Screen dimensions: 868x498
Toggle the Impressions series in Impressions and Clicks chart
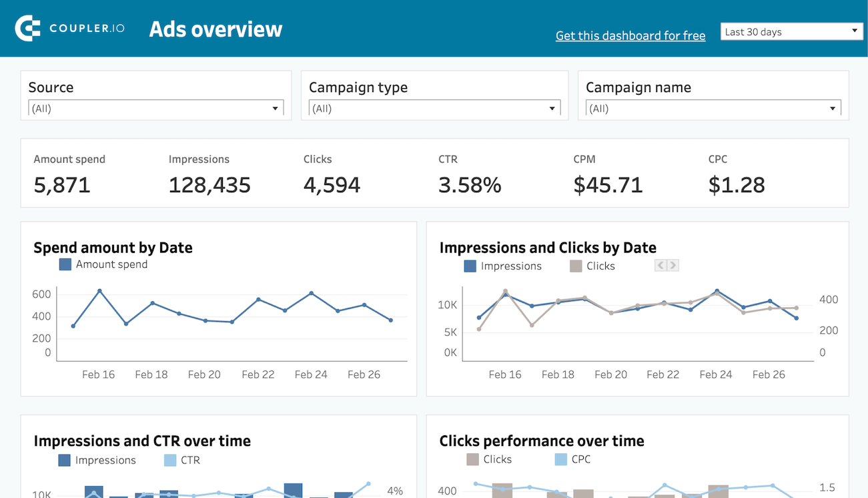coord(470,266)
